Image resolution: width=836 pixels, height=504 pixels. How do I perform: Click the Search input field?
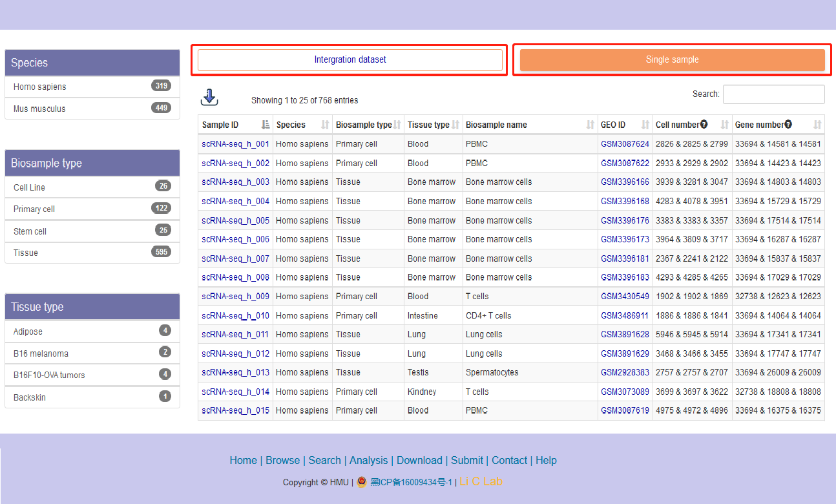[774, 94]
